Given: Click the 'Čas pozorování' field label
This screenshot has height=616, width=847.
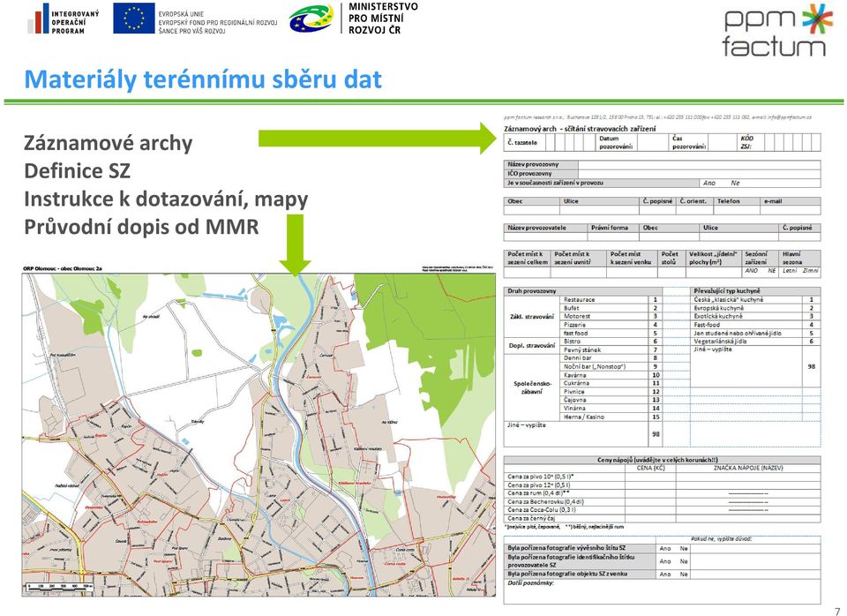Looking at the screenshot, I should pos(689,143).
